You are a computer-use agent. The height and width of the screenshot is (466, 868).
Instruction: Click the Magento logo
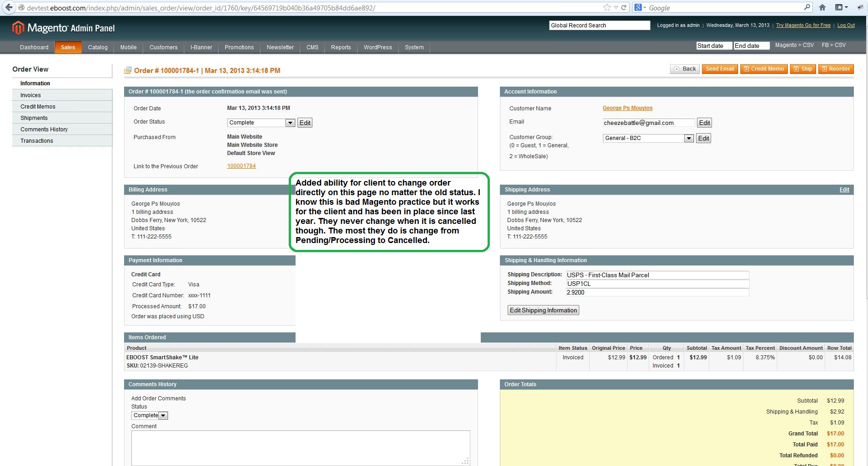(63, 28)
